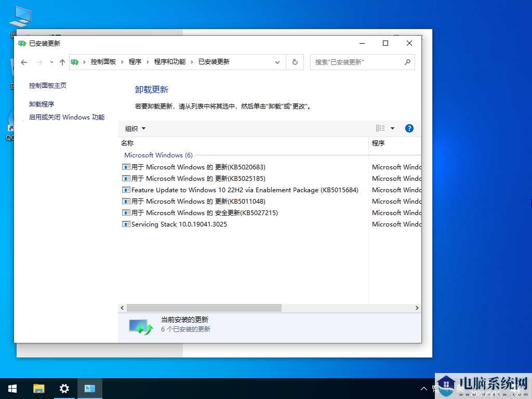This screenshot has height=399, width=532.
Task: Click Microsoft Windows program cell for KB5020683
Action: (x=396, y=167)
